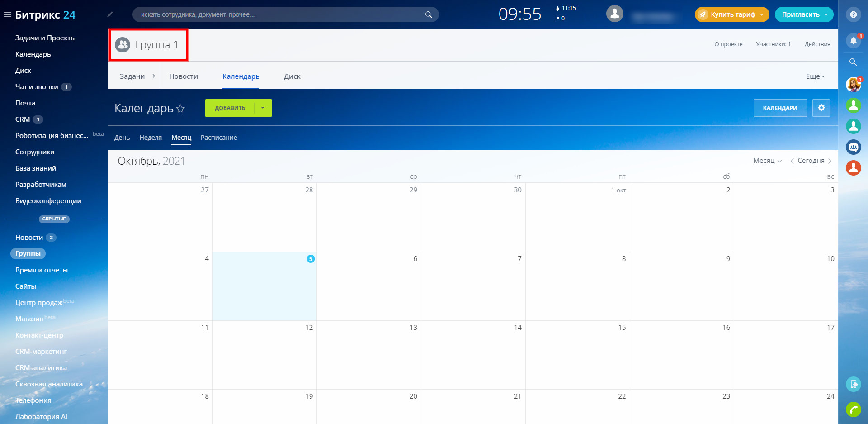Select the October 5 calendar cell
This screenshot has height=424, width=868.
coord(264,286)
